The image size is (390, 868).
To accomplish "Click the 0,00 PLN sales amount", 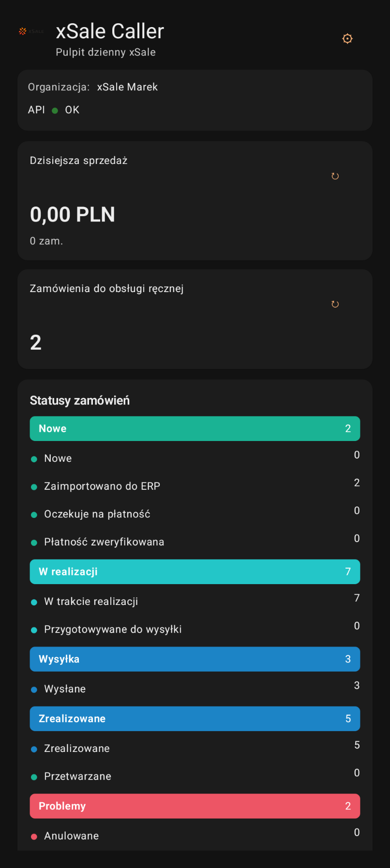I will coord(73,215).
